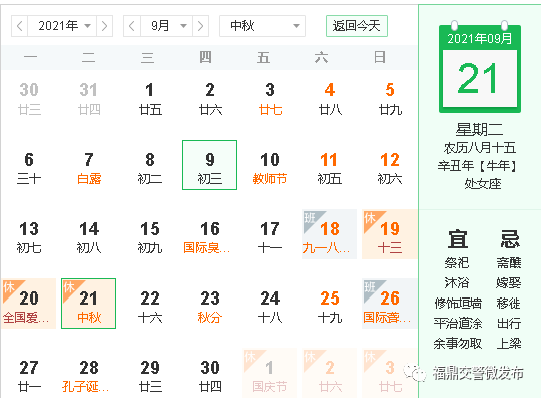This screenshot has width=541, height=398.
Task: Select September 29 (廿三) date
Action: click(x=149, y=376)
